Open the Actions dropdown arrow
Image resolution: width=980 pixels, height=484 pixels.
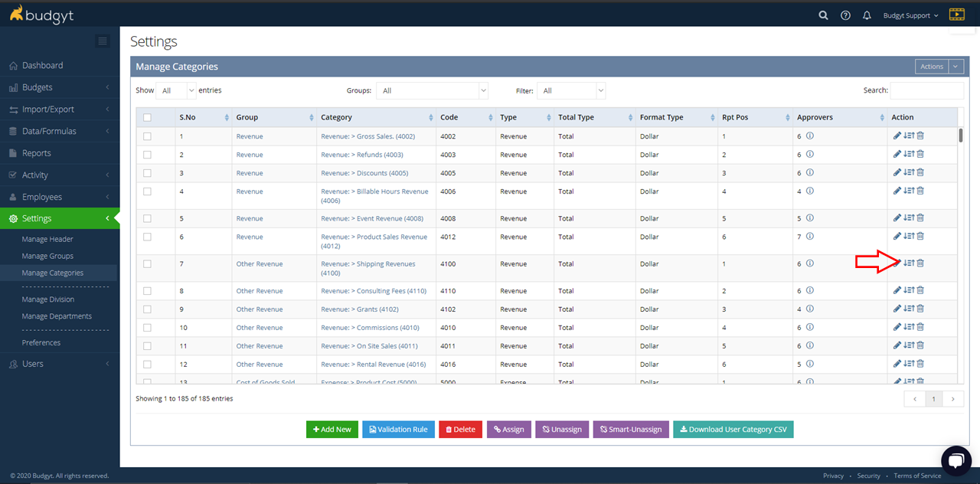click(x=955, y=67)
